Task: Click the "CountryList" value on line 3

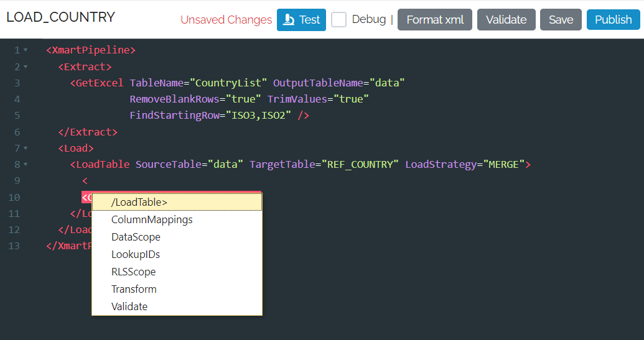Action: [228, 83]
